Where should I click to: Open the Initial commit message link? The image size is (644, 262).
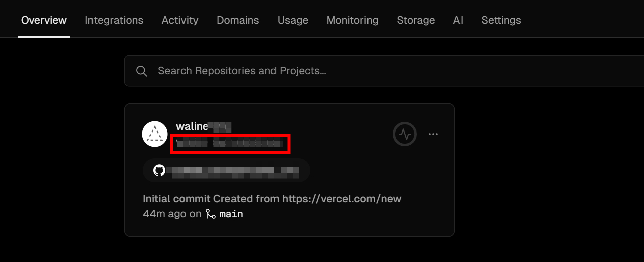tap(272, 199)
